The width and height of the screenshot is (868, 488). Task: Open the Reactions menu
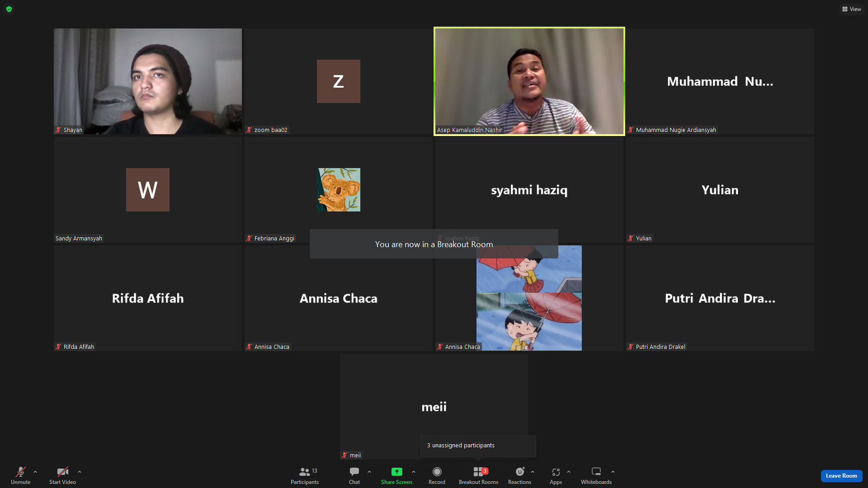click(x=519, y=475)
